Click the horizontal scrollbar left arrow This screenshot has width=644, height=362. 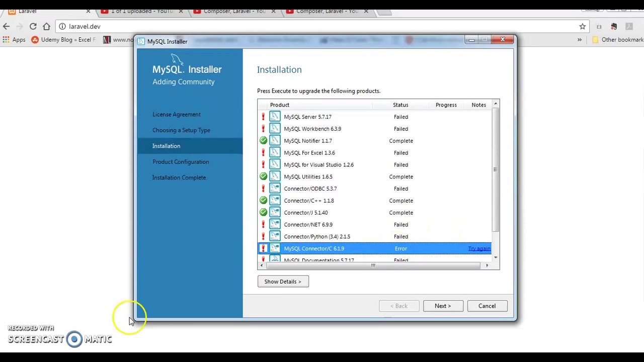[x=261, y=265]
